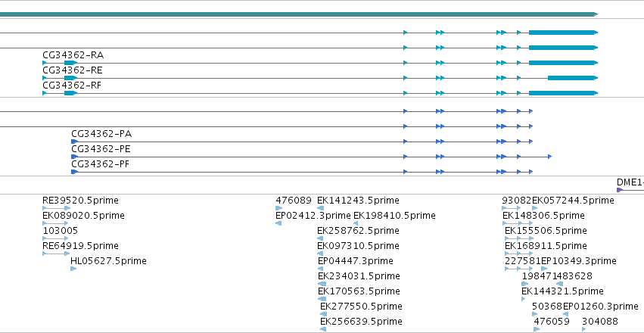This screenshot has width=644, height=333.
Task: Click the 198471 feature label
Action: (540, 276)
